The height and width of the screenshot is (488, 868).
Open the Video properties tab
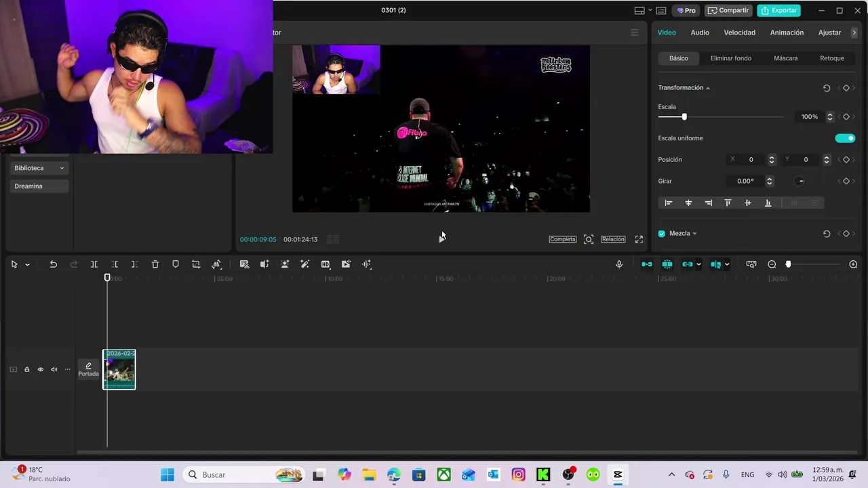(667, 33)
